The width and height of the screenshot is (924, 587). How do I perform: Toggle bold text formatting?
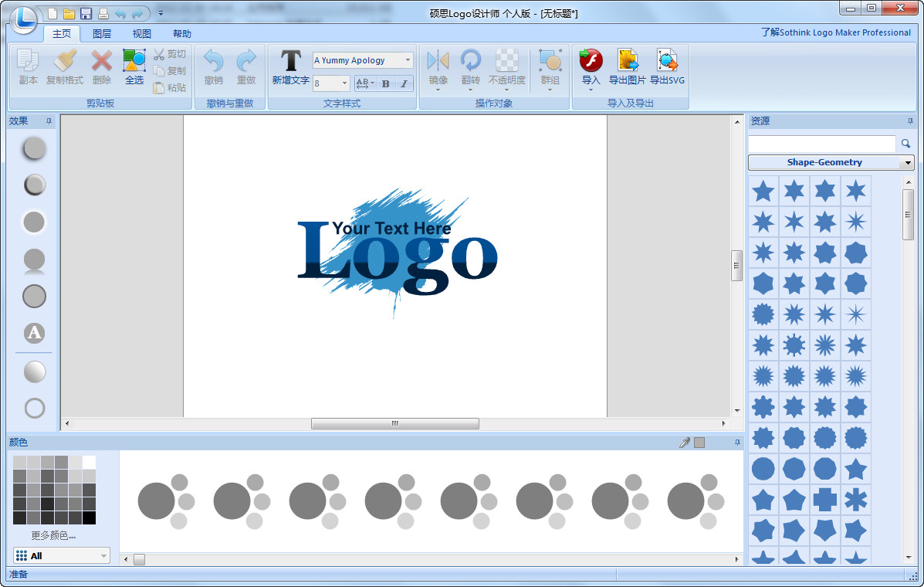coord(385,83)
